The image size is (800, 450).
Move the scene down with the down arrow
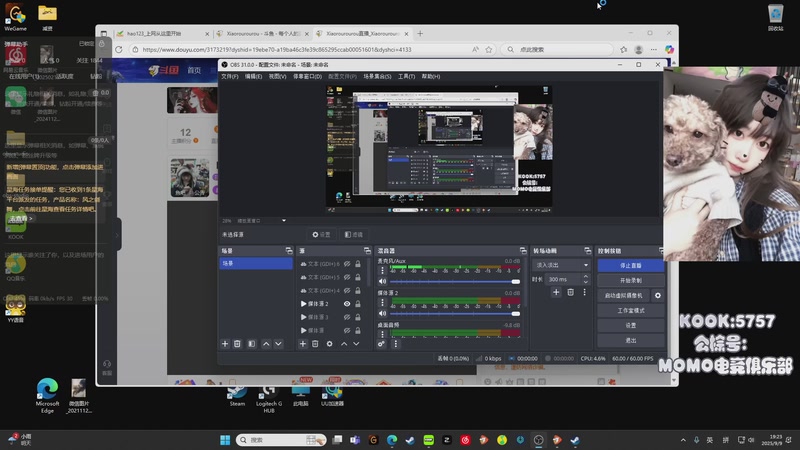pos(279,344)
